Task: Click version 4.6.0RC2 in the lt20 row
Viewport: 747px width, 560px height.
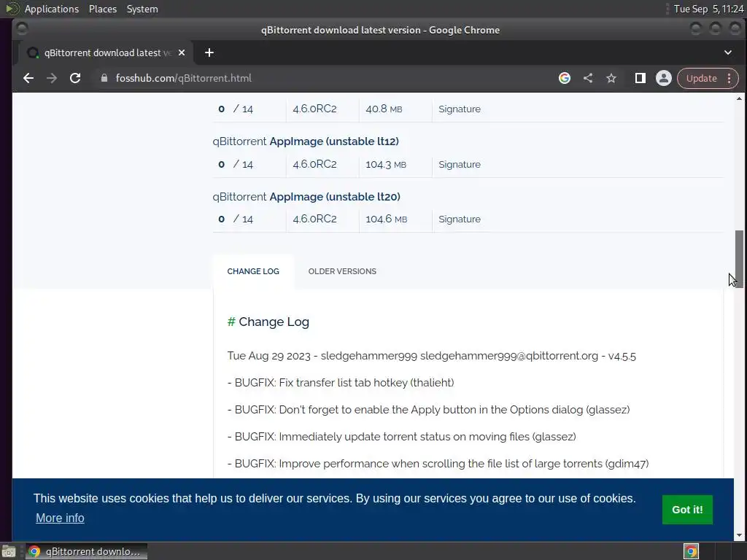Action: pyautogui.click(x=314, y=219)
